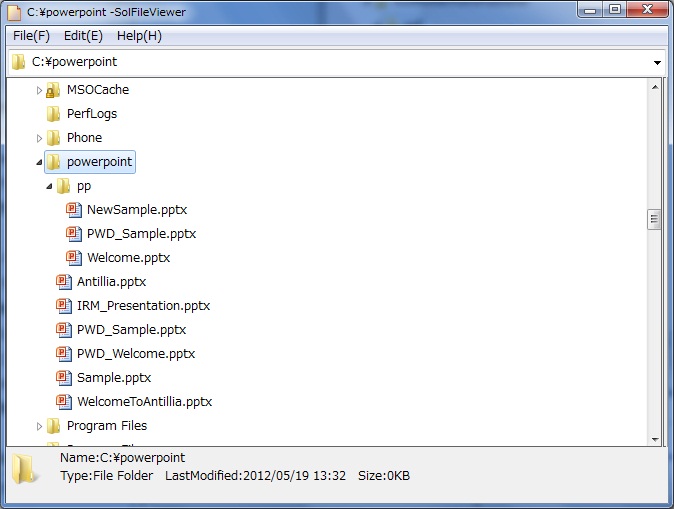
Task: Collapse the powerpoint folder node
Action: 39,163
